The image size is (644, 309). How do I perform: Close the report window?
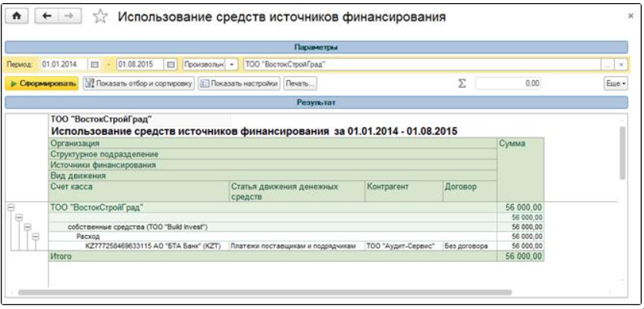pyautogui.click(x=631, y=15)
